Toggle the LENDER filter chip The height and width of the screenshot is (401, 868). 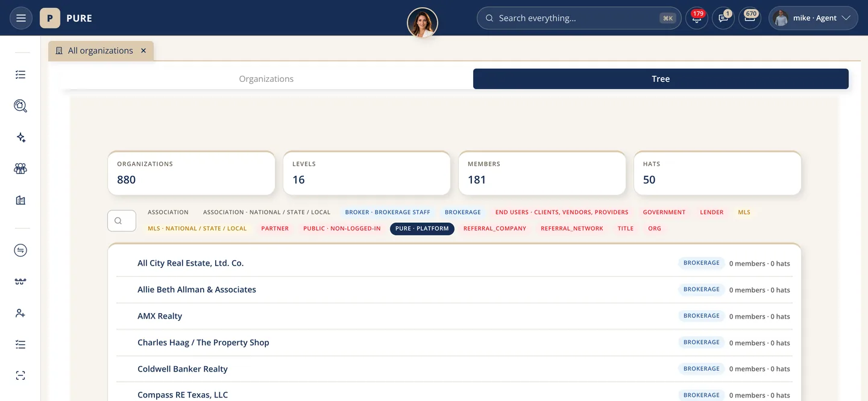(712, 212)
